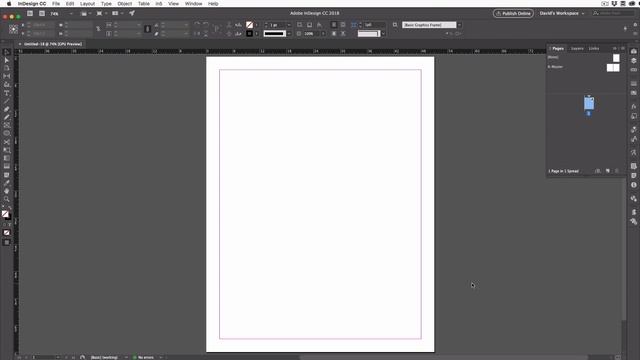
Task: Open Arrange Documents dropdown
Action: point(118,13)
